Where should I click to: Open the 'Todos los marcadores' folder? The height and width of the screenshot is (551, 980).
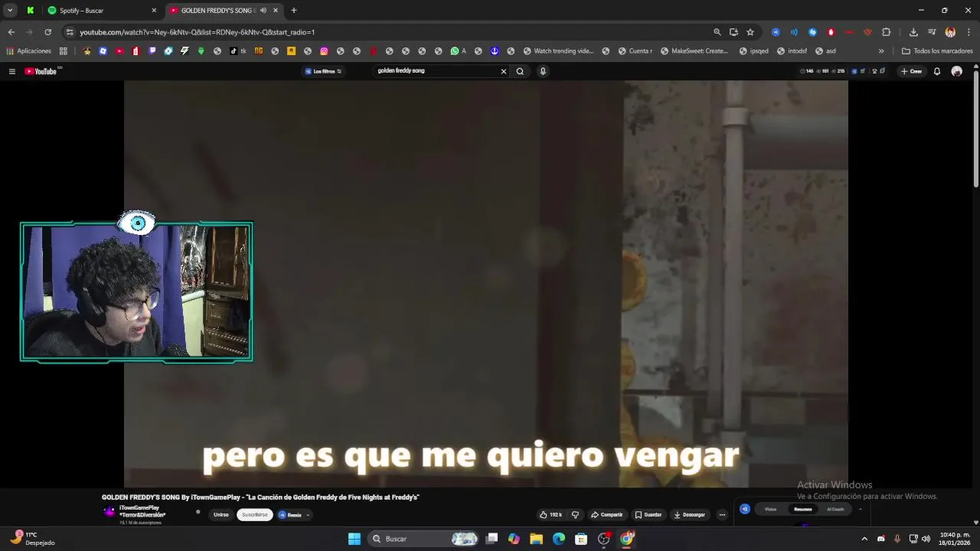click(x=937, y=51)
